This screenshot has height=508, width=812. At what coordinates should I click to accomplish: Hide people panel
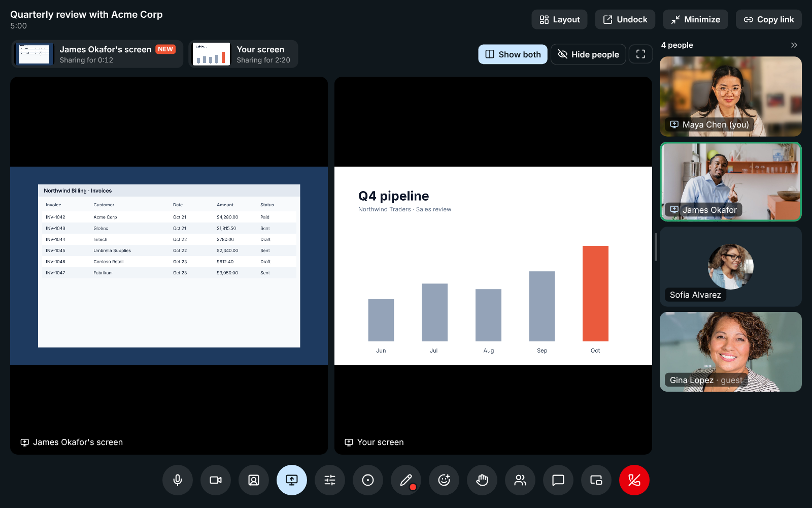pyautogui.click(x=588, y=54)
